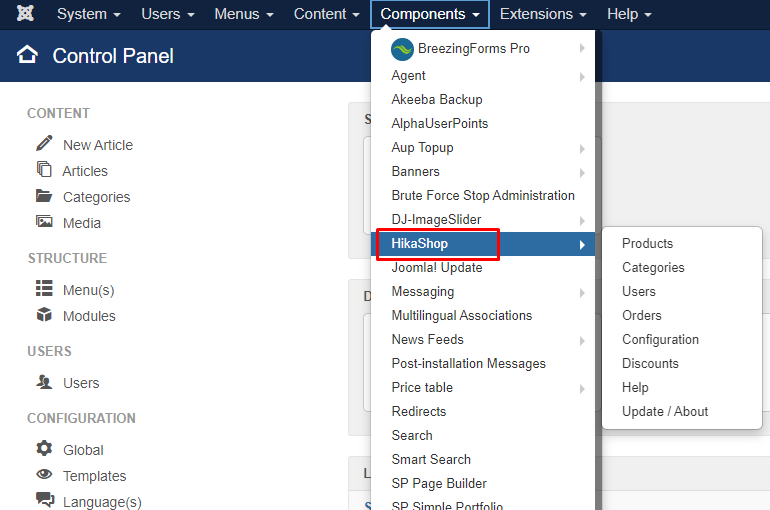Open Smart Search component

tap(431, 460)
